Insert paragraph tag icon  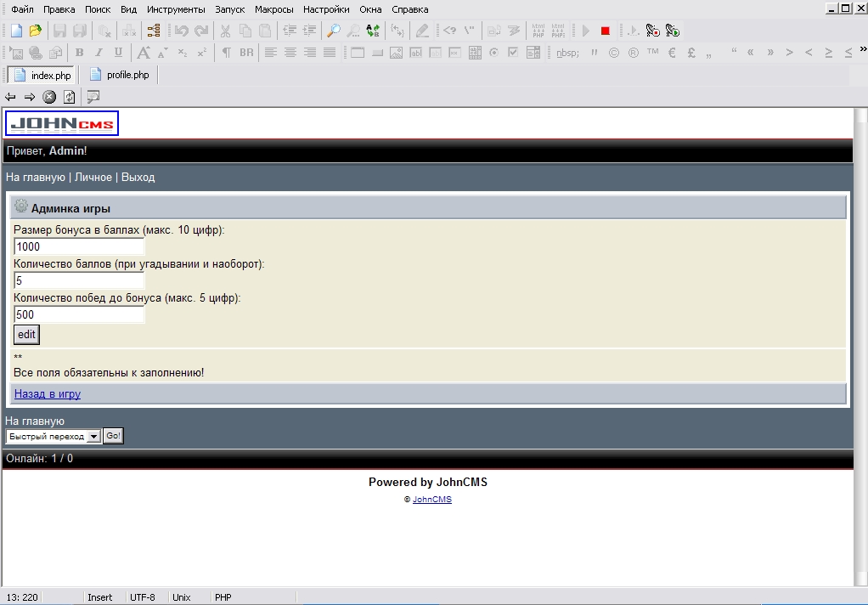click(x=227, y=53)
